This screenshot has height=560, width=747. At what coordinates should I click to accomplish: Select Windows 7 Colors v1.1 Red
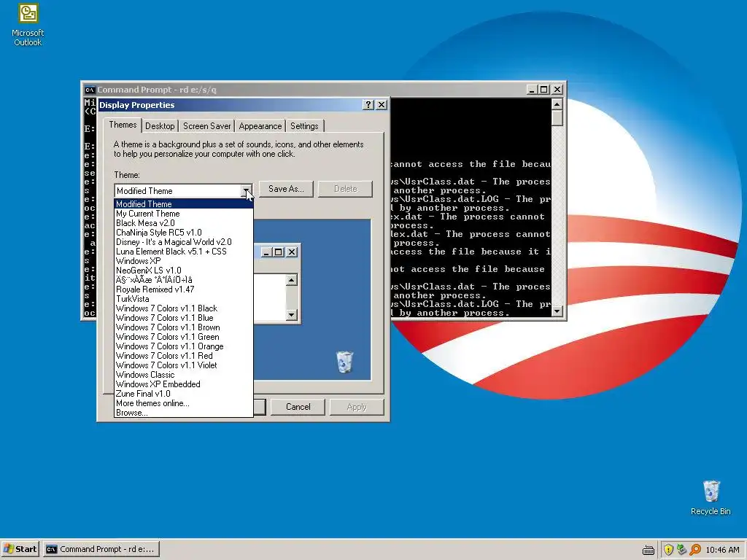[x=183, y=356]
